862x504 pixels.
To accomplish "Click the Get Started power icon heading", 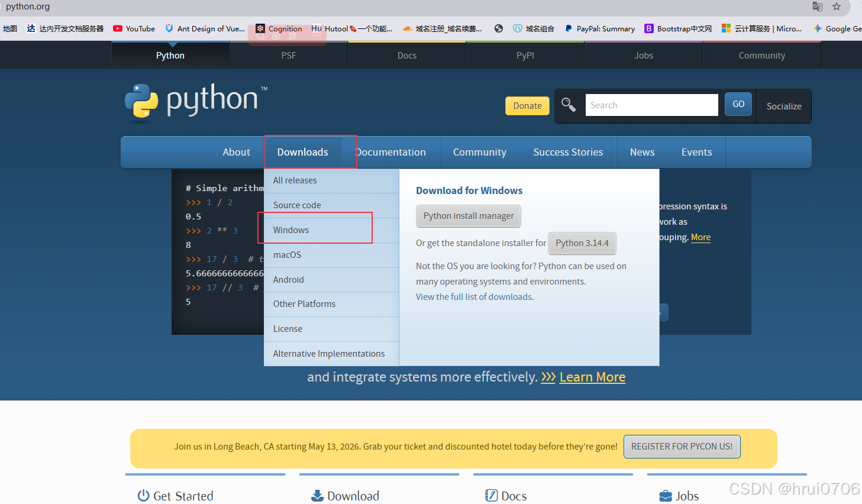I will 175,496.
